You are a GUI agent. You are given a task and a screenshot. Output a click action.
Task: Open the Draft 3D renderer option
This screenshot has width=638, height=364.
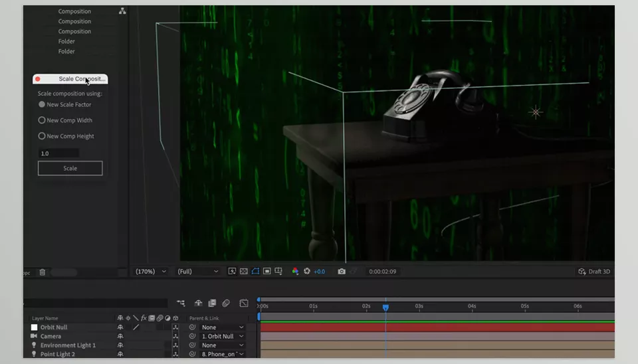coord(594,272)
